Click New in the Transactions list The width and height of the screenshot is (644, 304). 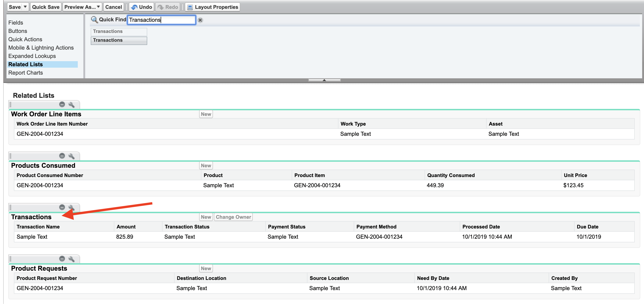[206, 217]
